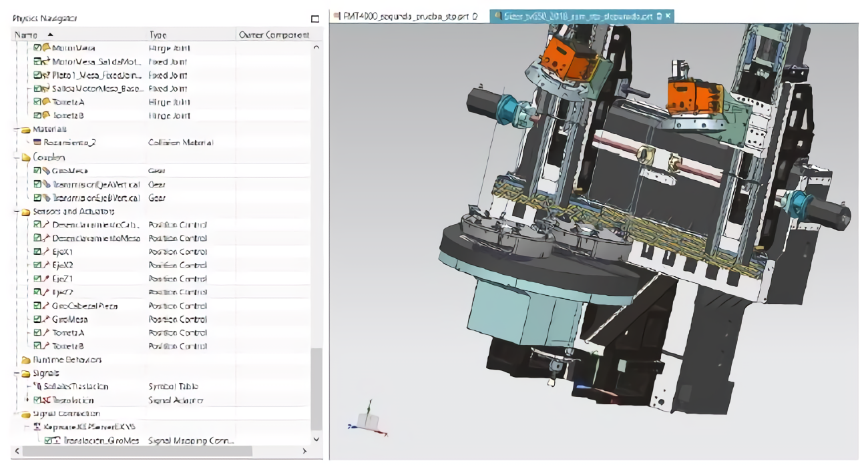The width and height of the screenshot is (868, 471).
Task: Maximize the Physics Navigator panel
Action: pyautogui.click(x=315, y=19)
